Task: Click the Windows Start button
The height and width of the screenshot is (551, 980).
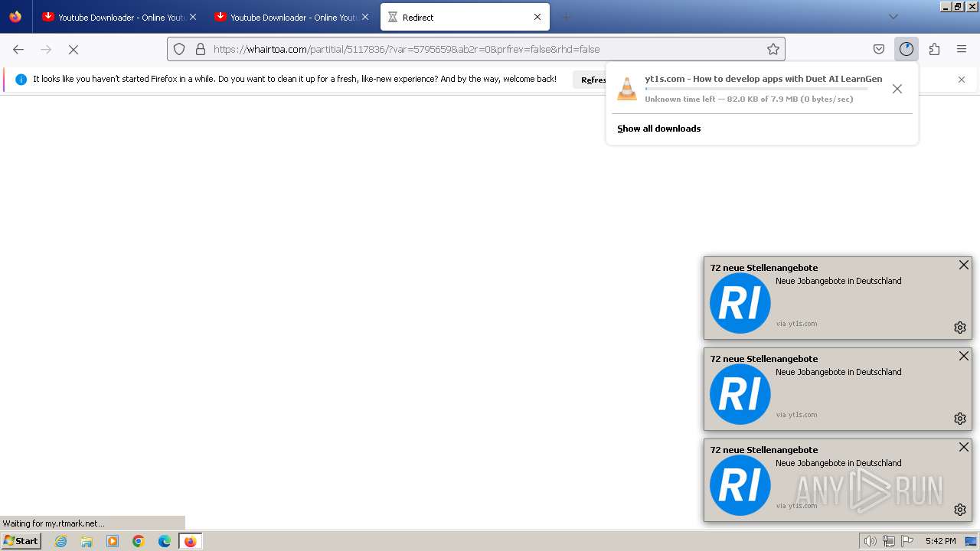Action: 21,541
